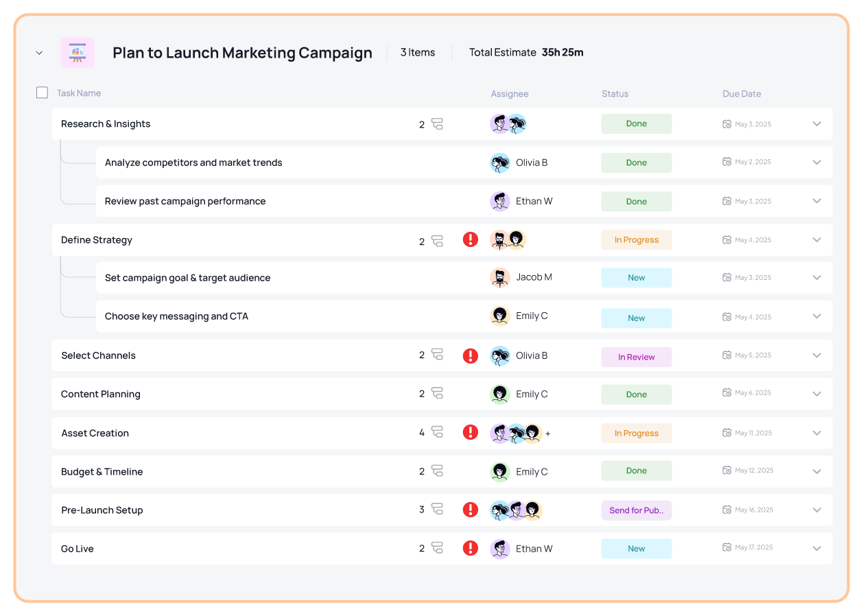Click red alert icon on Go Live
Screen dimensions: 863x616
pyautogui.click(x=470, y=548)
